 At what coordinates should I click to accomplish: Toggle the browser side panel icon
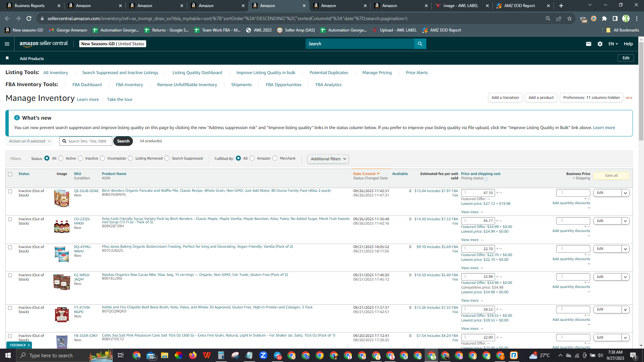point(615,18)
